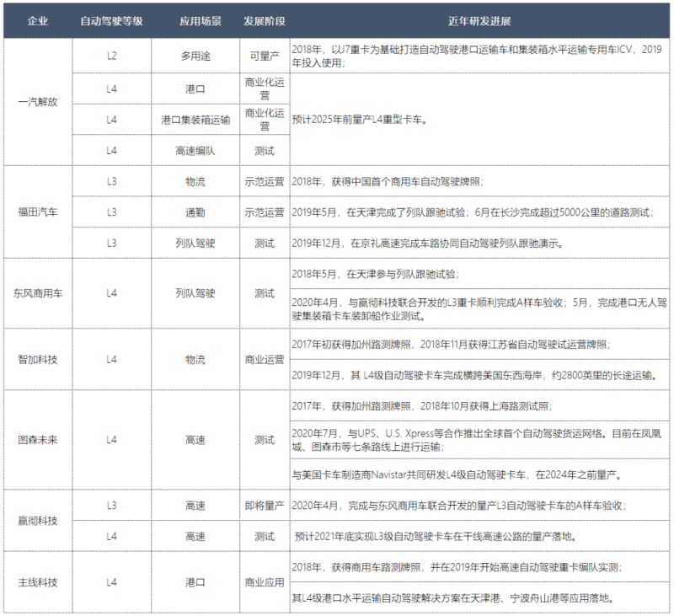Image resolution: width=674 pixels, height=616 pixels.
Task: Select the 图森未来 company cell
Action: pyautogui.click(x=37, y=439)
